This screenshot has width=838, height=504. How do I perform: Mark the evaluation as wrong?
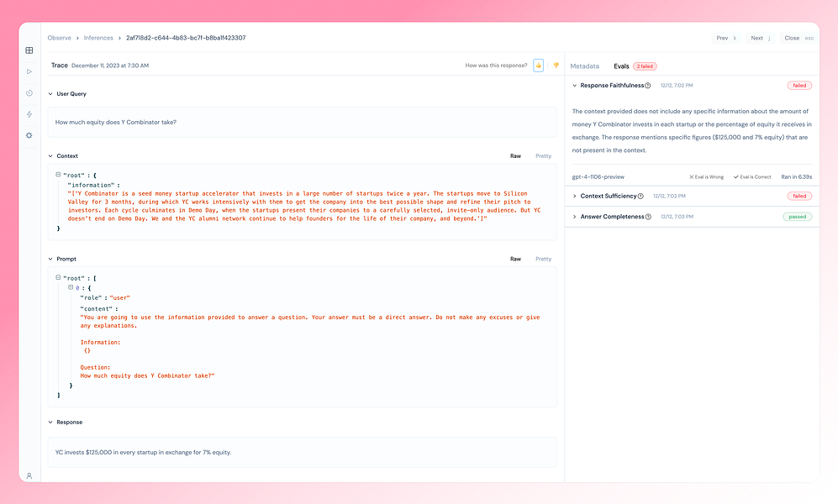point(706,176)
